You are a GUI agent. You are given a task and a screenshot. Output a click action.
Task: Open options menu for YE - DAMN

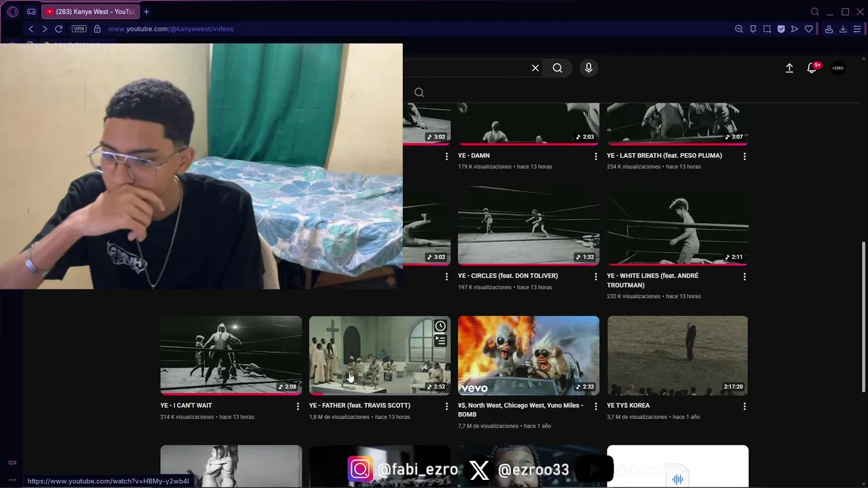click(596, 156)
